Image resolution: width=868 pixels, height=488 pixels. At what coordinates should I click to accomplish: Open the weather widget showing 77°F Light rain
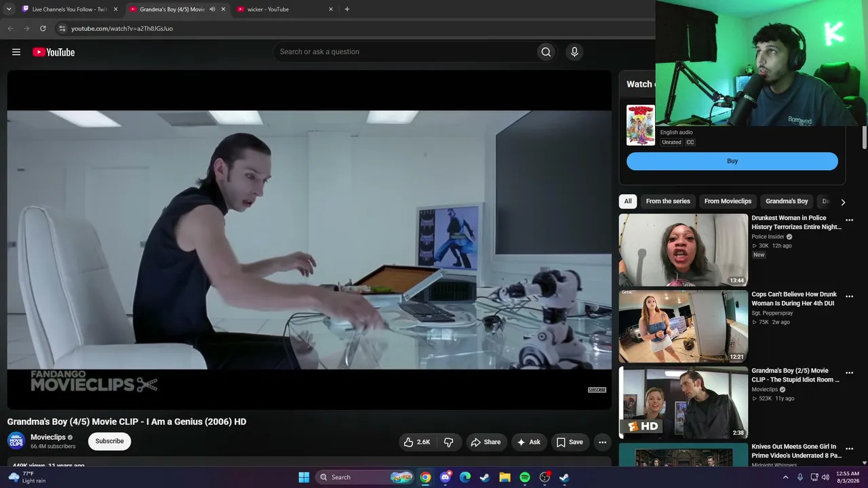click(26, 477)
